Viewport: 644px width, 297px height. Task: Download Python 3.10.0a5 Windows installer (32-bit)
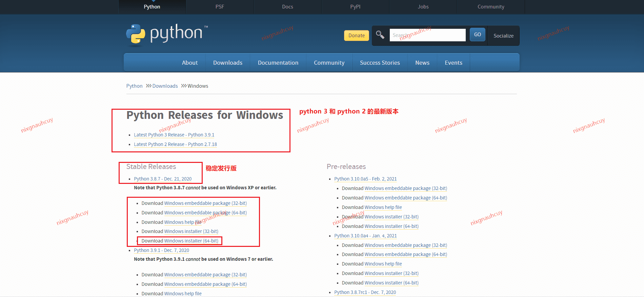tap(391, 217)
